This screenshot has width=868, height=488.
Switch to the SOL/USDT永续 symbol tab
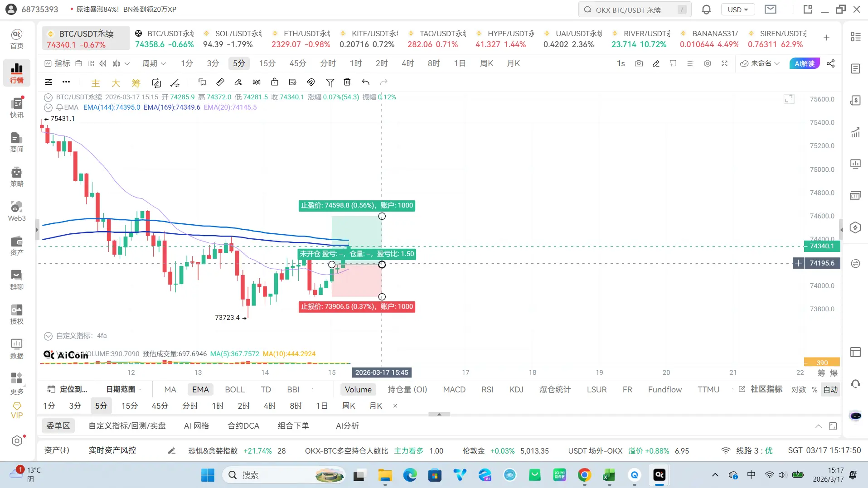[233, 39]
